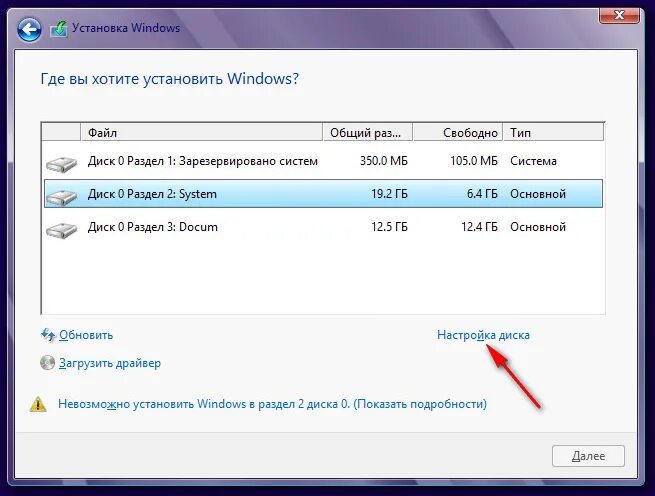Click drive icon for Disk 0 Partition 1
655x496 pixels.
pos(61,164)
